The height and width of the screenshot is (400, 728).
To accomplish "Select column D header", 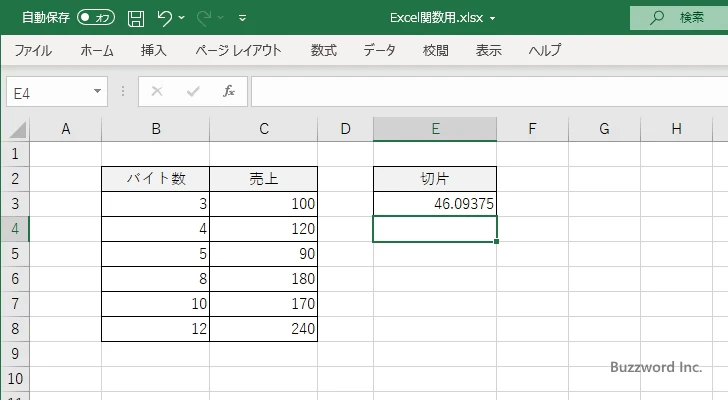I will (x=345, y=129).
